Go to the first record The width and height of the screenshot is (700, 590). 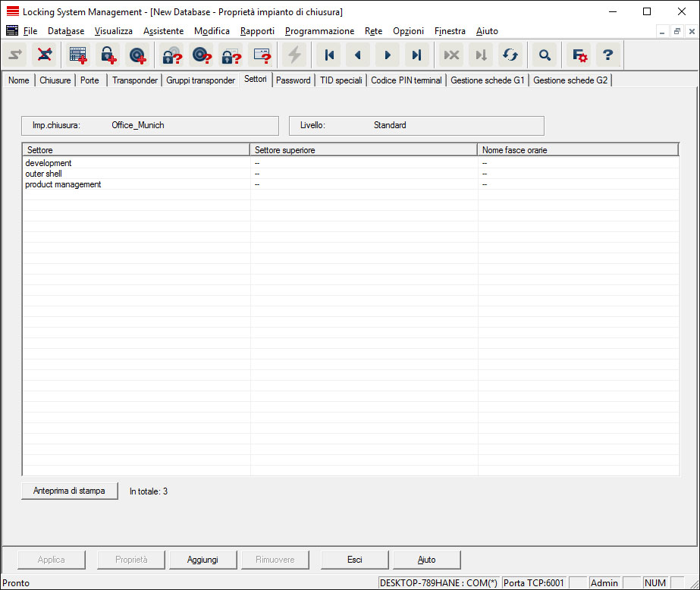(x=329, y=55)
